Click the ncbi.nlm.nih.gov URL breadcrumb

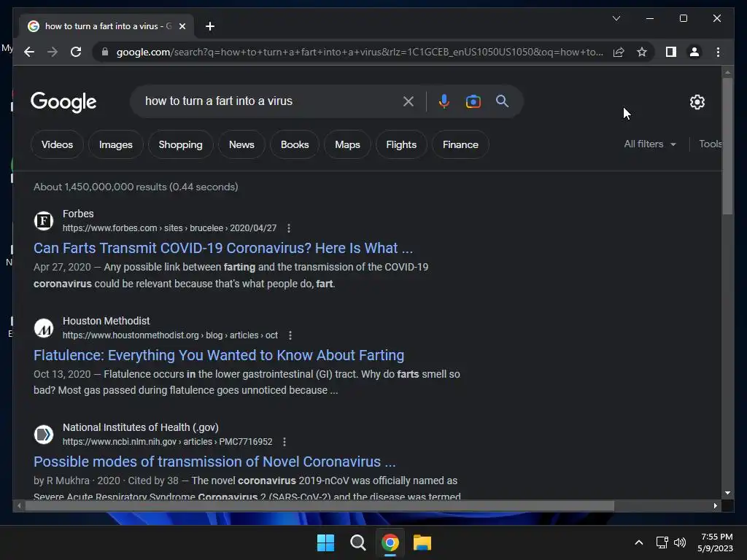167,442
